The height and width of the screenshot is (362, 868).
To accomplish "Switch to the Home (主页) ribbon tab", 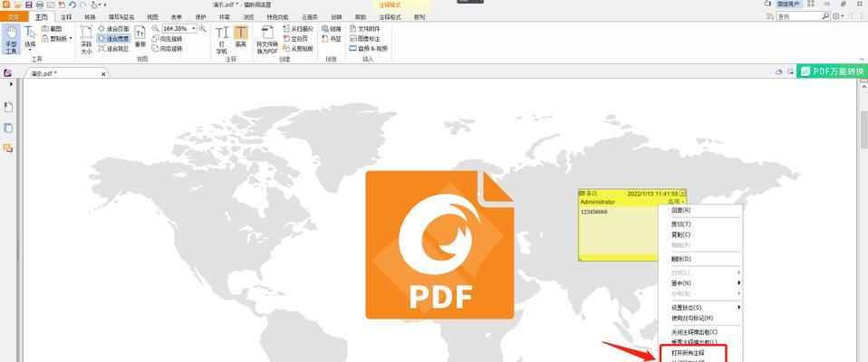I will (x=42, y=17).
